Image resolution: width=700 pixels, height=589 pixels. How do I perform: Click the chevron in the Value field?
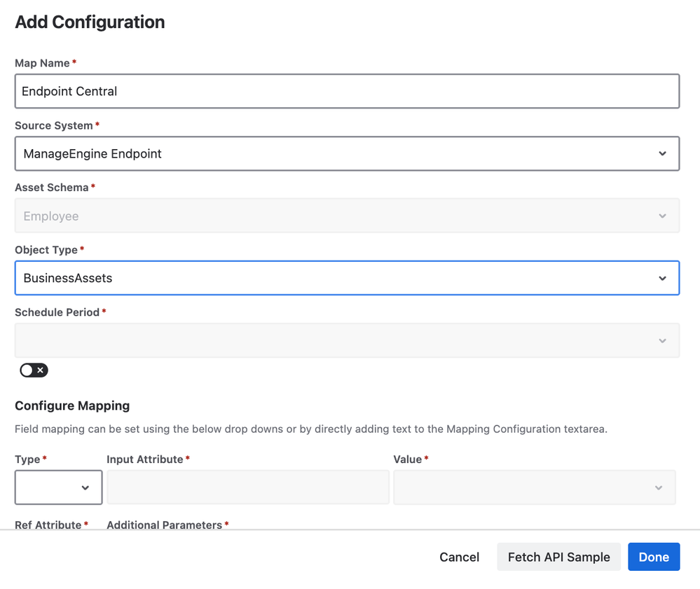[658, 488]
